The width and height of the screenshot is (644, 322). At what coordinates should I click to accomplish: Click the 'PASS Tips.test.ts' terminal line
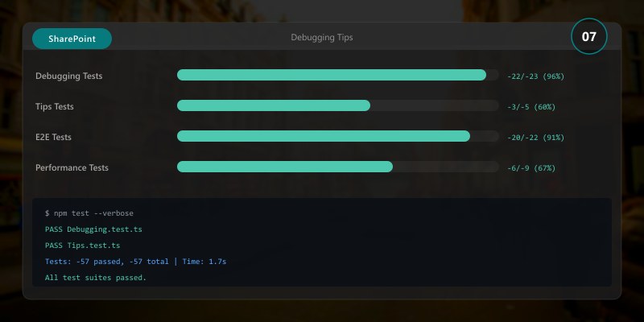tap(83, 246)
